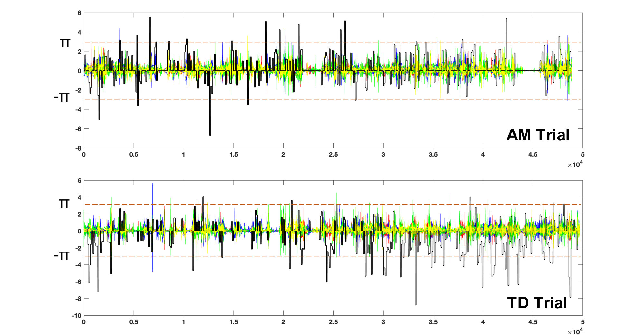
Task: Select the π label beside the bottom plot
Action: (x=64, y=203)
